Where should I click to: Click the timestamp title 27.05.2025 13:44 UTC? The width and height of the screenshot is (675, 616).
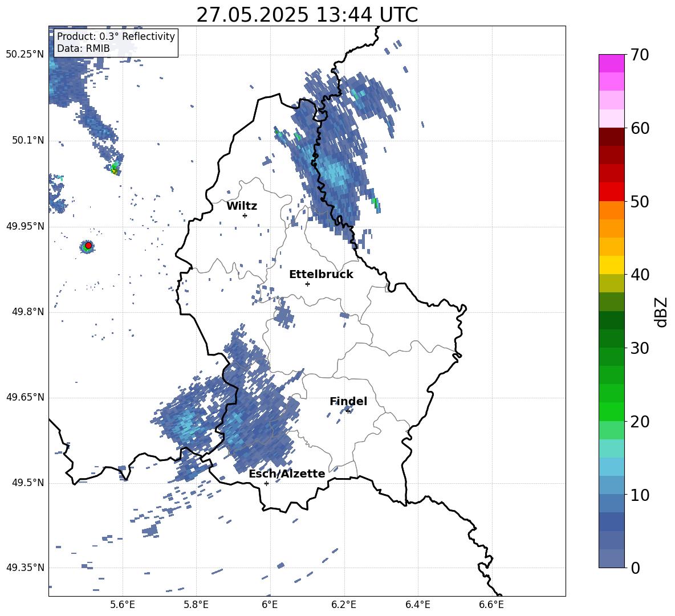point(307,15)
